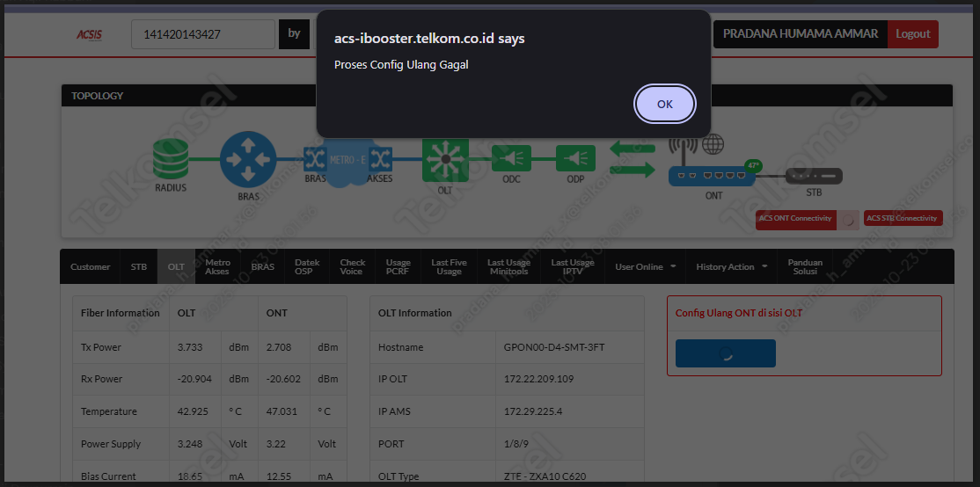Open the Check Voice tab
Screen dimensions: 980x487
pyautogui.click(x=353, y=266)
